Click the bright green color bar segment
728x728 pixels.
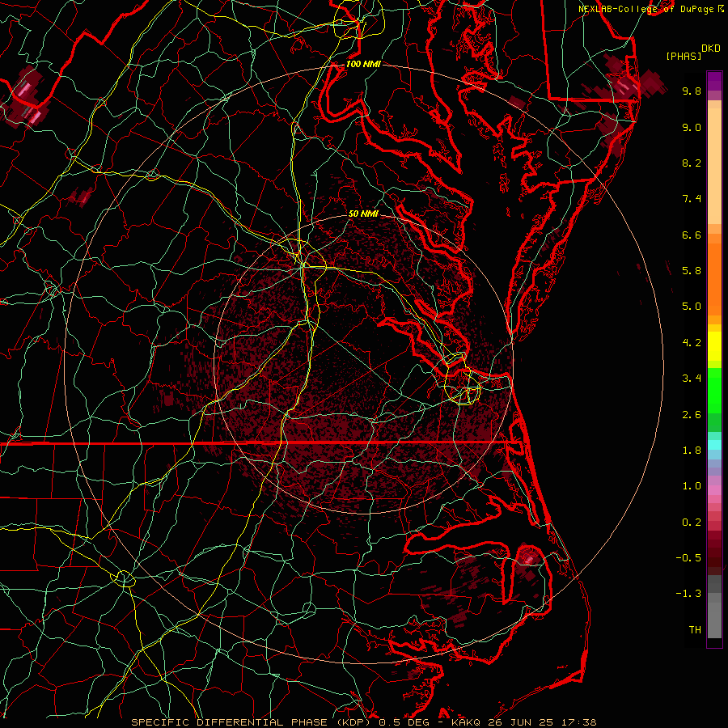click(714, 391)
